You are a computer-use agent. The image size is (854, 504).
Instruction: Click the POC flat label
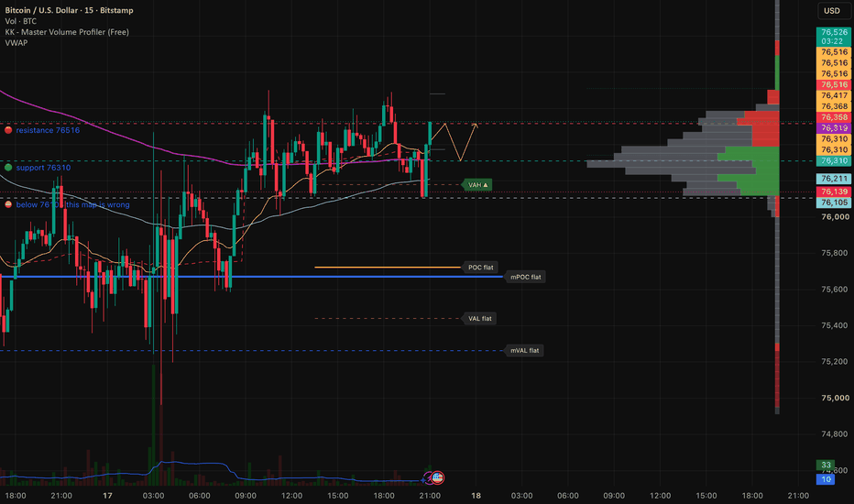pyautogui.click(x=480, y=267)
